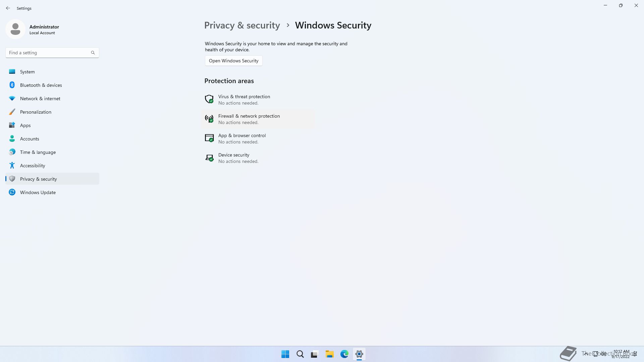Open Firewall & network protection antenna icon

click(x=209, y=119)
